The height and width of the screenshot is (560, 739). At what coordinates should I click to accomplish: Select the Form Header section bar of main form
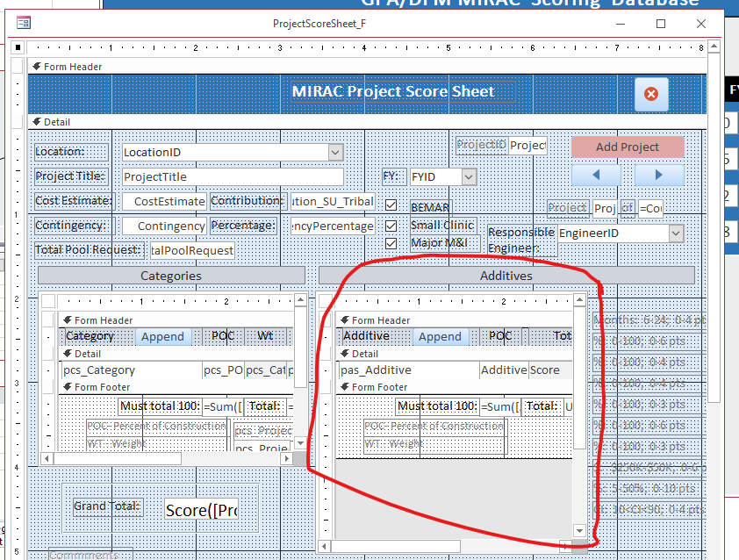[367, 67]
